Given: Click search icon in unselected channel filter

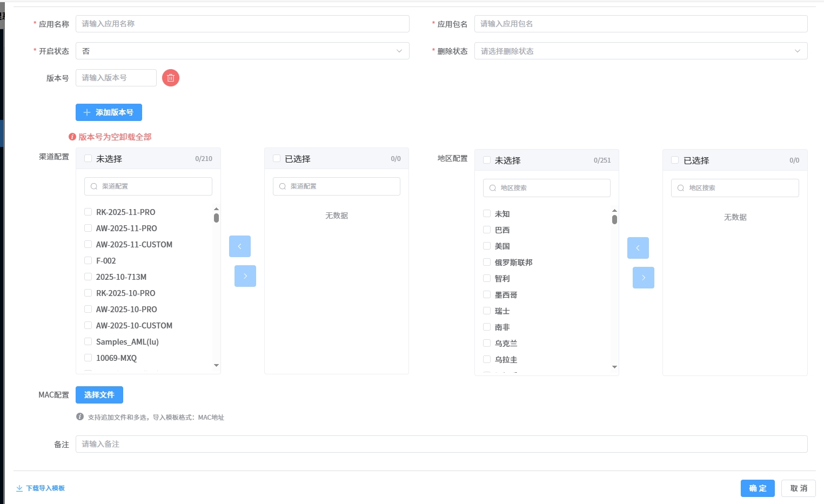Looking at the screenshot, I should [x=94, y=186].
